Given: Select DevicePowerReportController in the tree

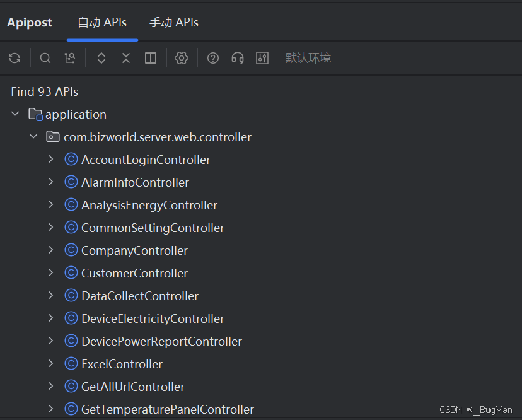Looking at the screenshot, I should tap(162, 341).
